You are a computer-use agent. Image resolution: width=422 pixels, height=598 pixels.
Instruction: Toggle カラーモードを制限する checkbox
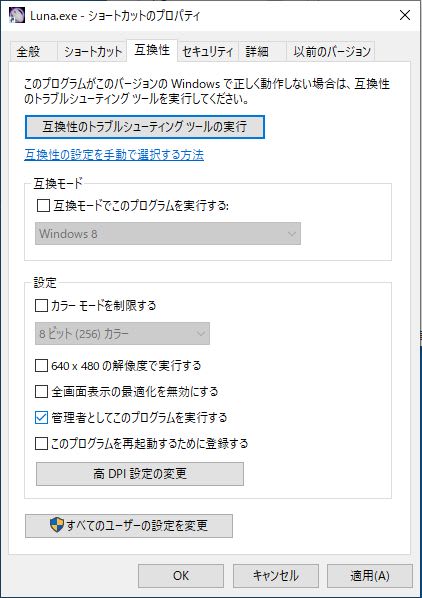(41, 305)
